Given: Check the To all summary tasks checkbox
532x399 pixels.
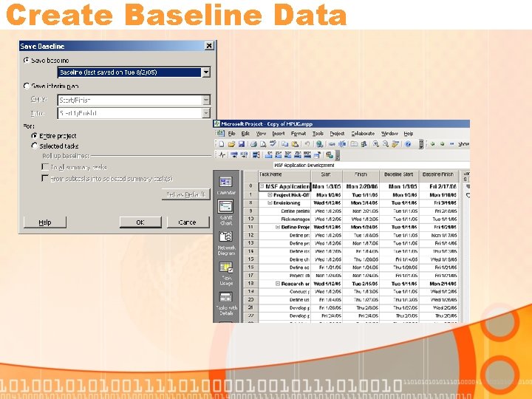Looking at the screenshot, I should click(45, 166).
